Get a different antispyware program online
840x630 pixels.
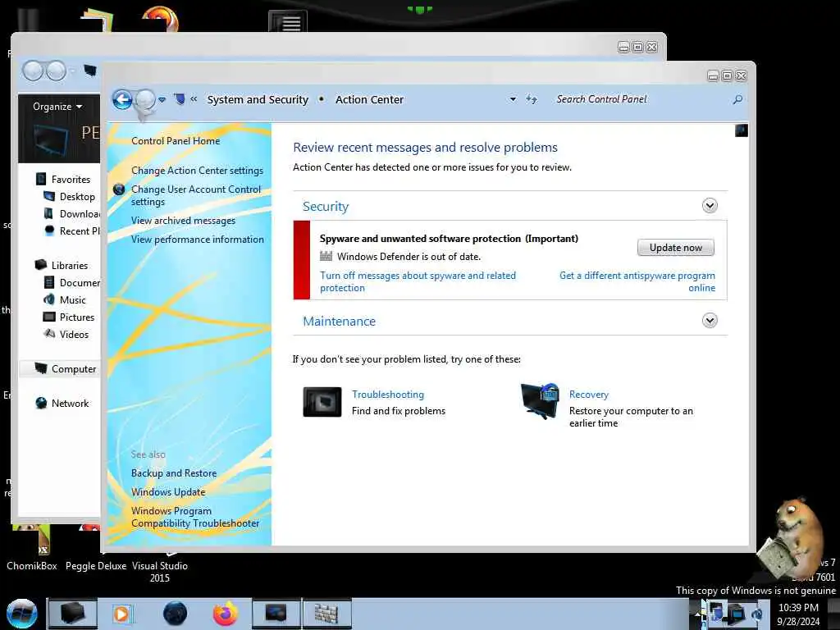click(637, 282)
